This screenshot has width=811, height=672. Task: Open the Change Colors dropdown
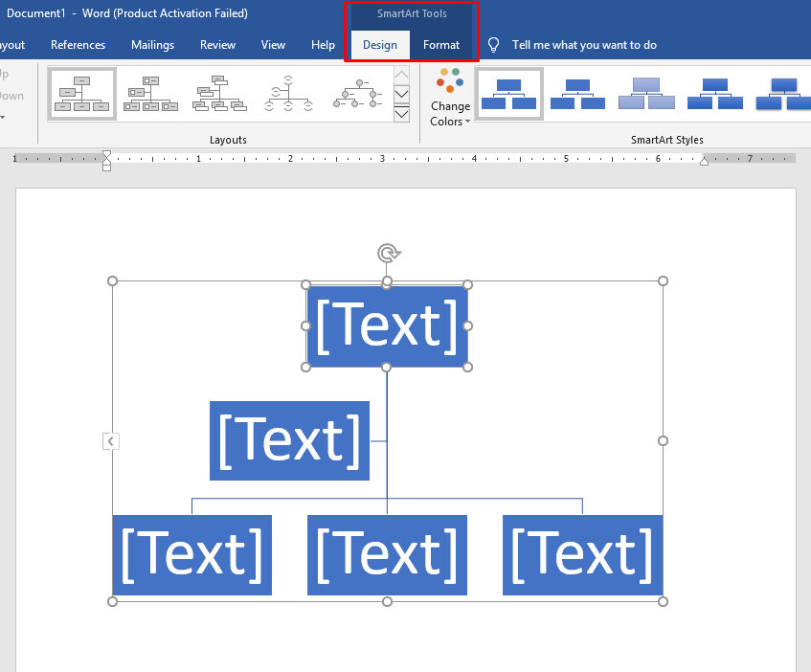tap(450, 98)
